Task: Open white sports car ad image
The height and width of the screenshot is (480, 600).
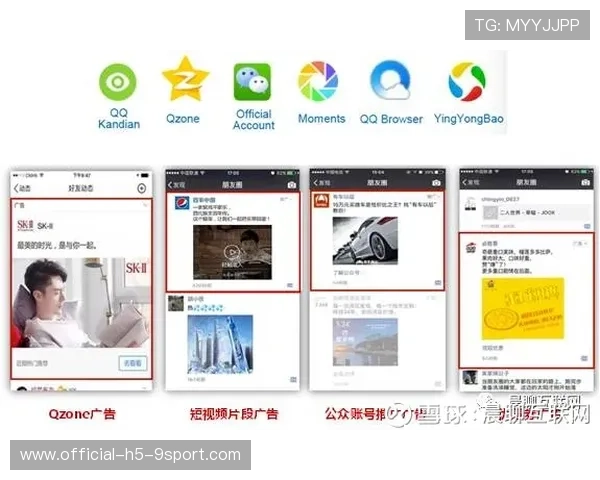Action: pos(365,241)
